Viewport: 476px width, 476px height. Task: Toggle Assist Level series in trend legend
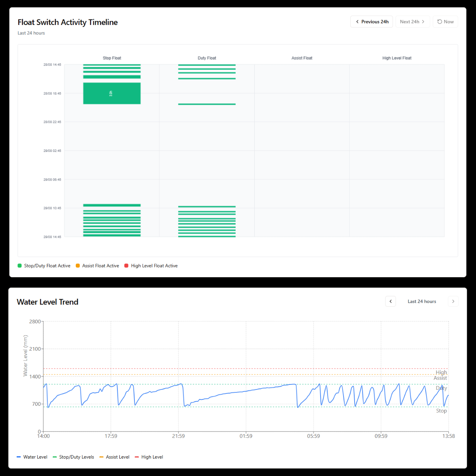coord(115,457)
